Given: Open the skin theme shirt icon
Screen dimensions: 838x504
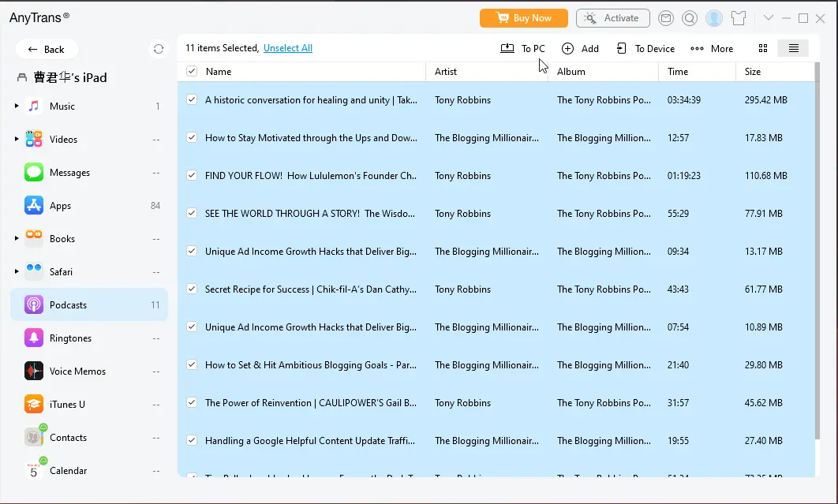Looking at the screenshot, I should tap(739, 18).
